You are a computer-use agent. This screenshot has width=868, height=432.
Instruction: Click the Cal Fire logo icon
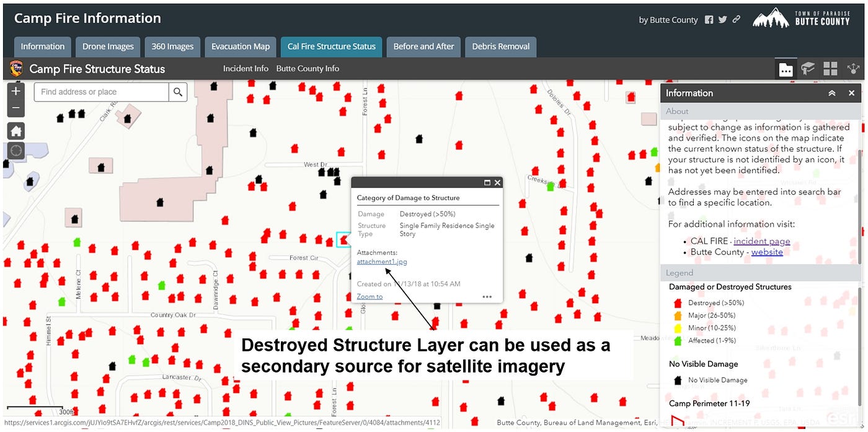coord(17,68)
